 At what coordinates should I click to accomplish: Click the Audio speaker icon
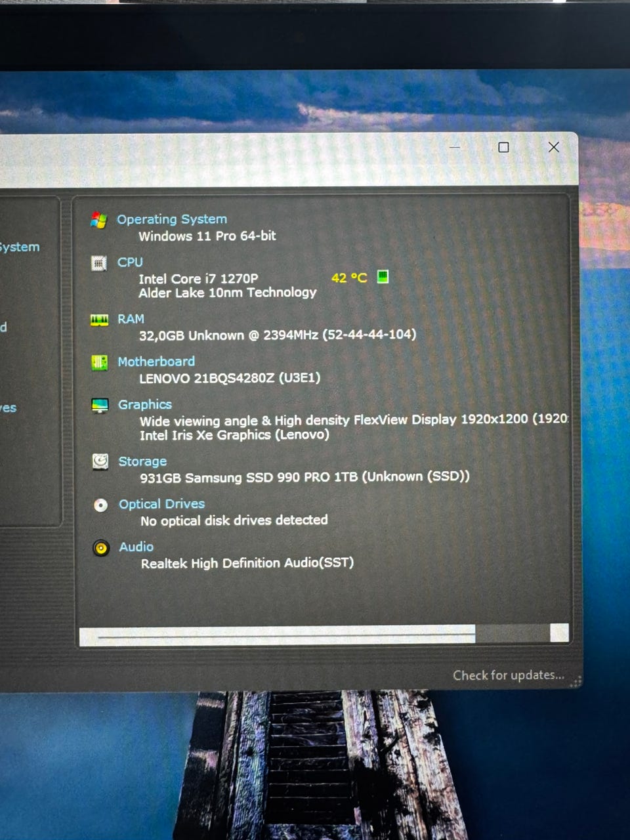(x=101, y=547)
